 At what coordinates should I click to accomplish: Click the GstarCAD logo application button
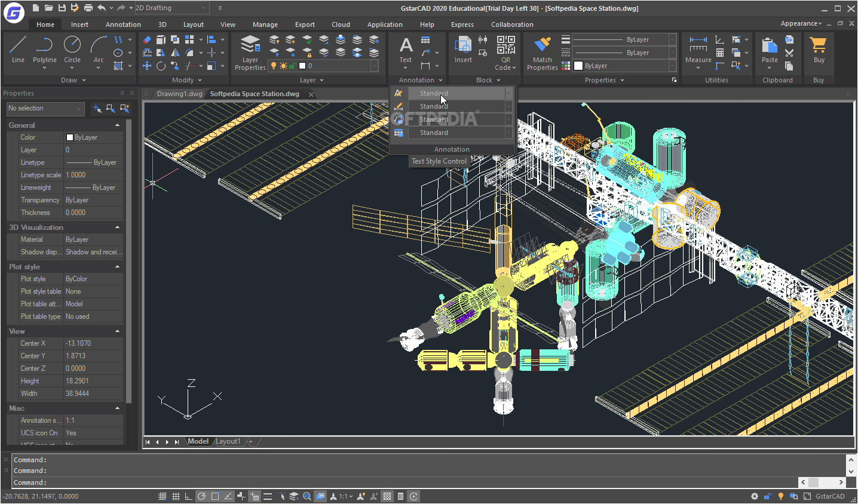click(14, 12)
